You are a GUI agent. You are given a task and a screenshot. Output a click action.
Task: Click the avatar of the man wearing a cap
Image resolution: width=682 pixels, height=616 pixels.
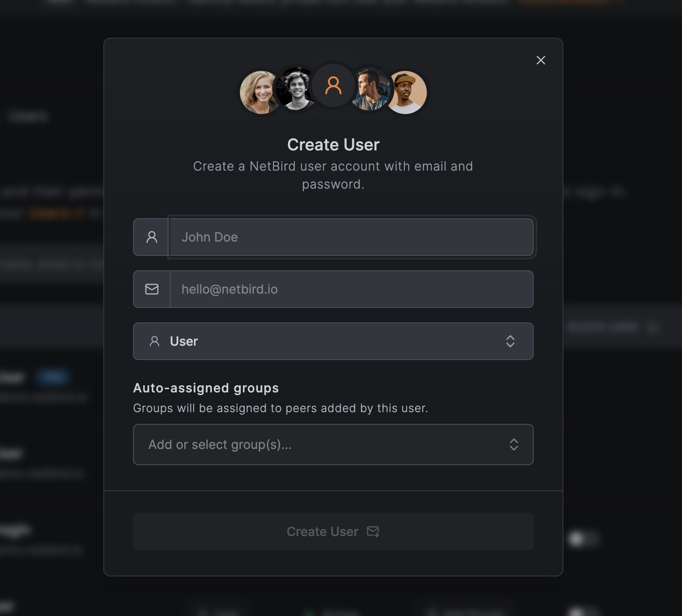click(x=407, y=92)
